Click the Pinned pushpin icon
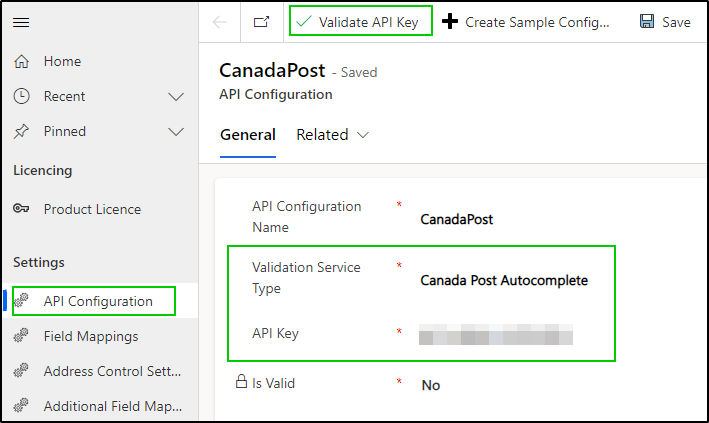709x423 pixels. (x=21, y=131)
